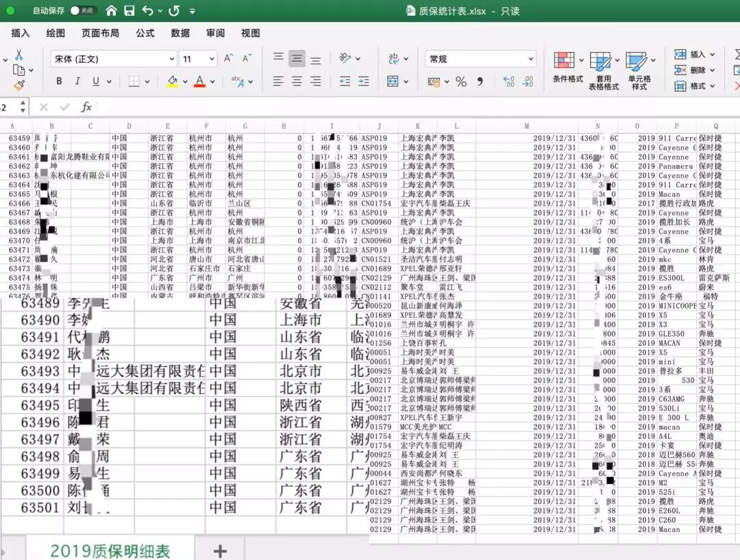740x560 pixels.
Task: Click the Top Align icon
Action: click(278, 58)
